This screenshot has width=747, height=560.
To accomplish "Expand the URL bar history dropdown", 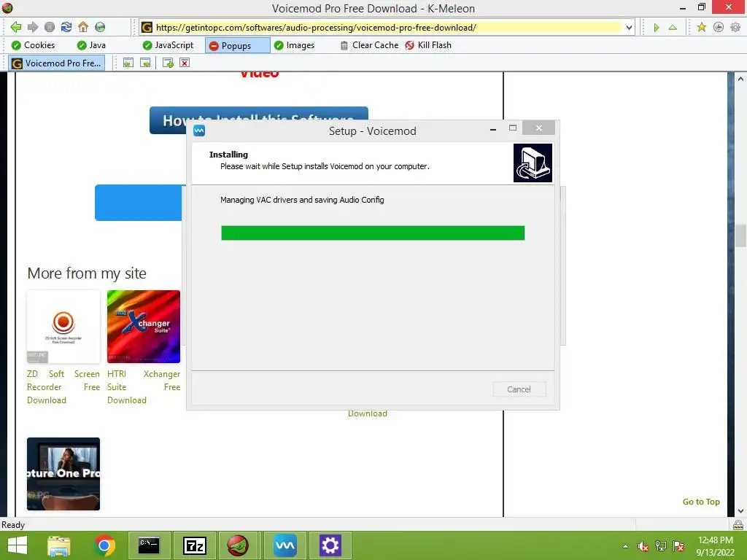I will pos(629,28).
